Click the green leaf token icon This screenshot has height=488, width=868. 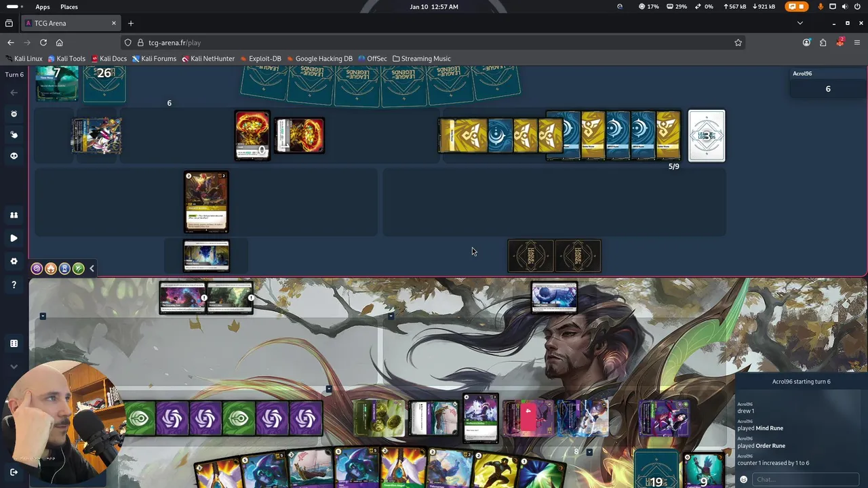(x=79, y=268)
